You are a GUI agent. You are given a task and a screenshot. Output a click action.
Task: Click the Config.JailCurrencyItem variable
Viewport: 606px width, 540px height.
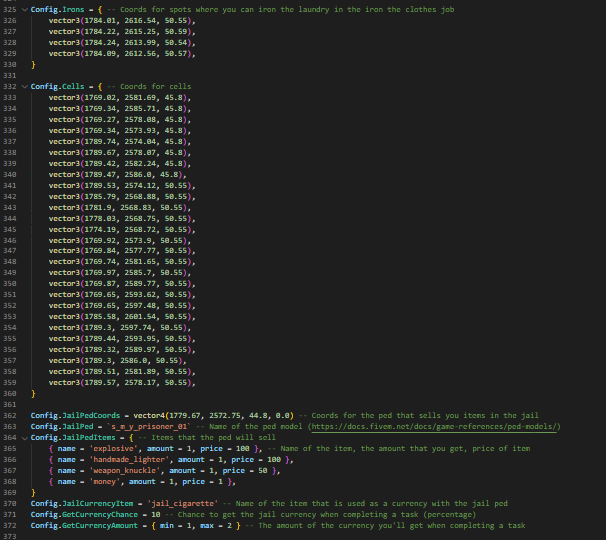(82, 504)
